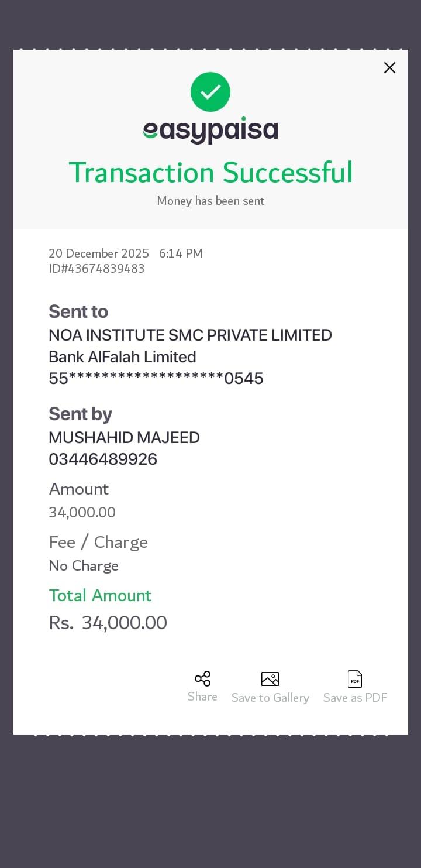The width and height of the screenshot is (421, 868).
Task: Tap sender phone number 03446489926
Action: [x=103, y=459]
